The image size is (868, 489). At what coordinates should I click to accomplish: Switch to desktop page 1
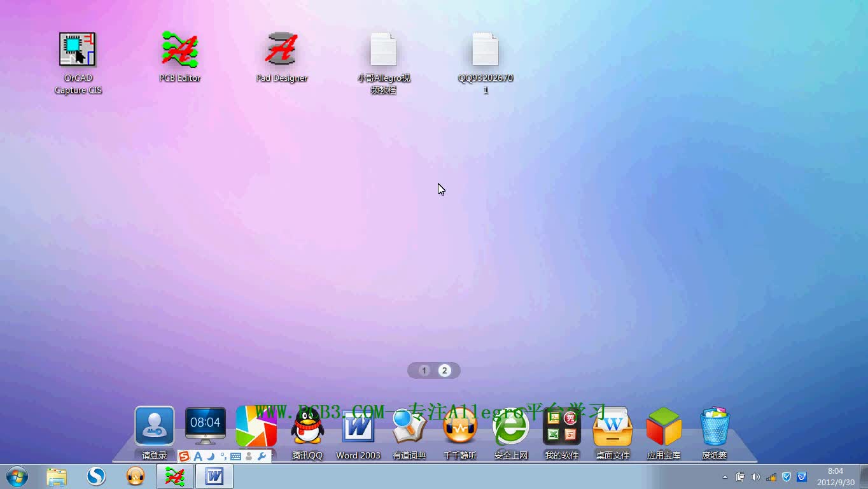(424, 371)
